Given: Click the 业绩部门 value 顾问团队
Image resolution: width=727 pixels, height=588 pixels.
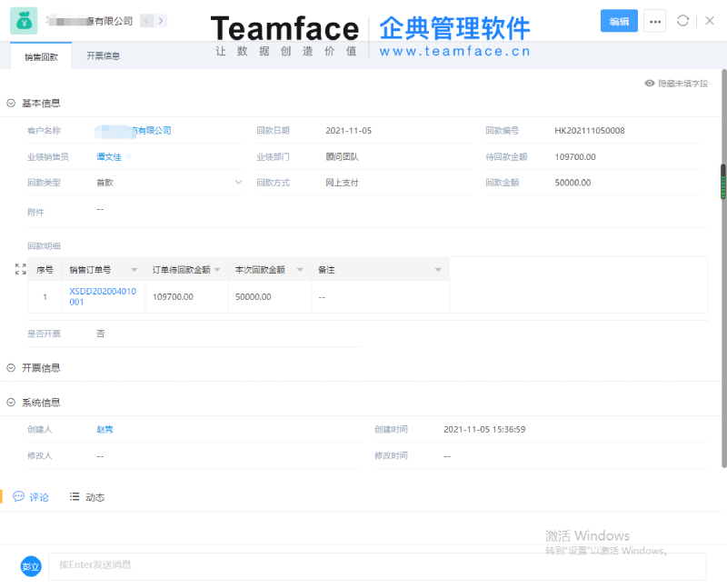Looking at the screenshot, I should pyautogui.click(x=343, y=156).
